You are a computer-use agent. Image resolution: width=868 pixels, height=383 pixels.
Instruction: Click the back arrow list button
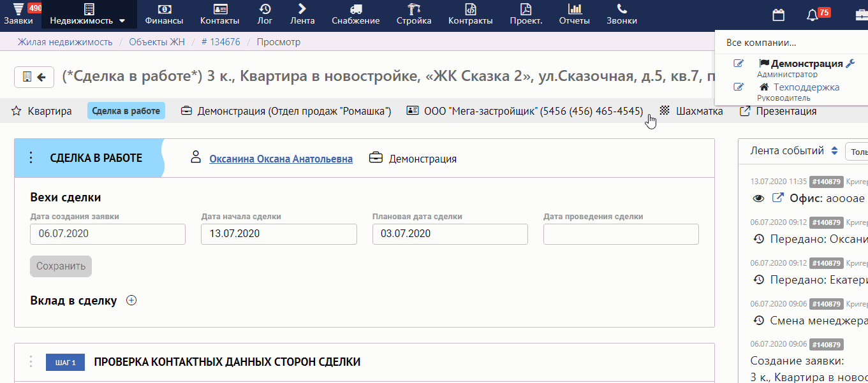tap(34, 77)
